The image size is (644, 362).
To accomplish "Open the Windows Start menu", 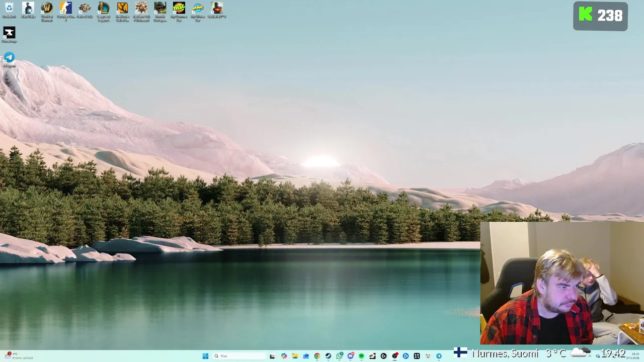I will tap(205, 356).
